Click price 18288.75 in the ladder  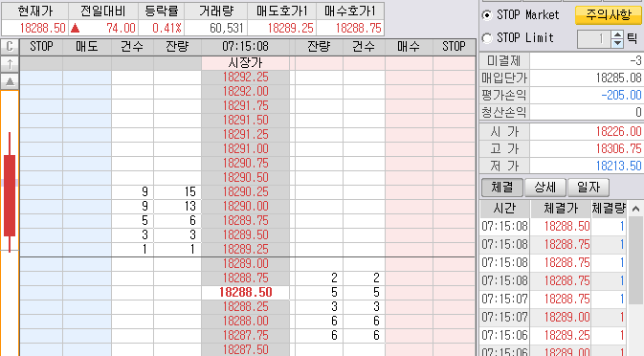pos(246,278)
